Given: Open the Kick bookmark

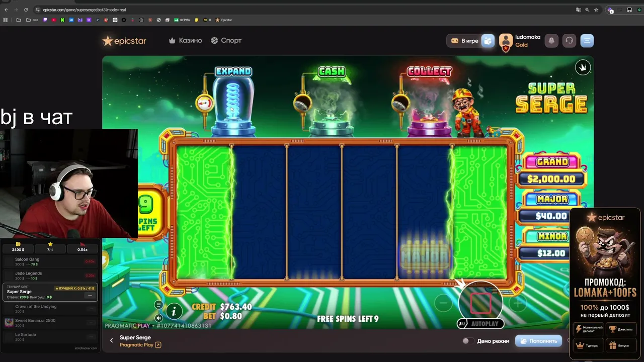Looking at the screenshot, I should 62,20.
